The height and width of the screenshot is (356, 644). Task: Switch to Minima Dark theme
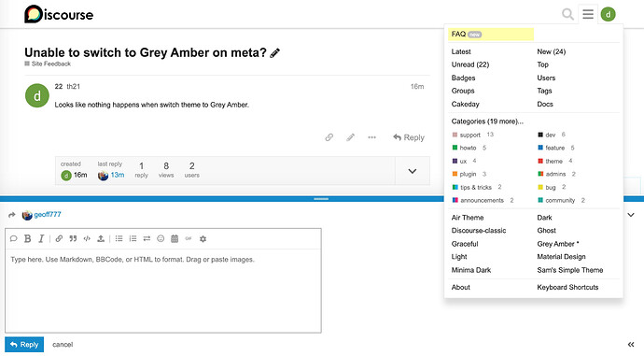471,270
